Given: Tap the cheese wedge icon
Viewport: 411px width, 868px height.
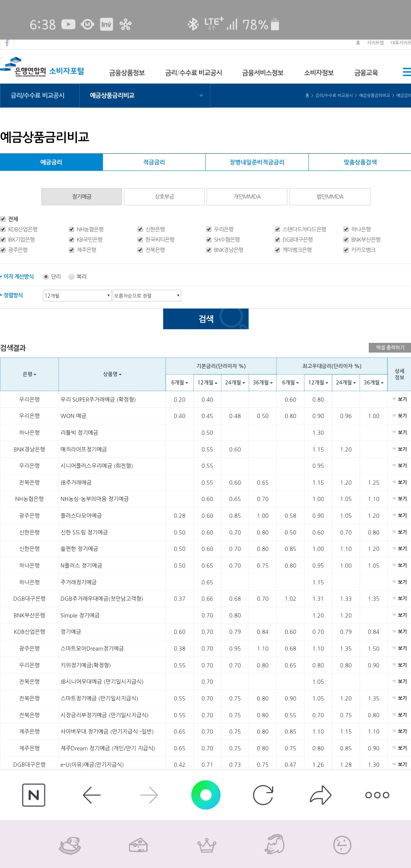Looking at the screenshot, I should pos(138,845).
